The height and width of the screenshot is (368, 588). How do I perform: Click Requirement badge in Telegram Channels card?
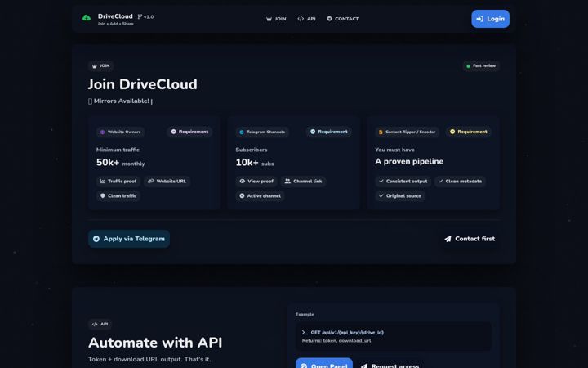[x=329, y=132]
